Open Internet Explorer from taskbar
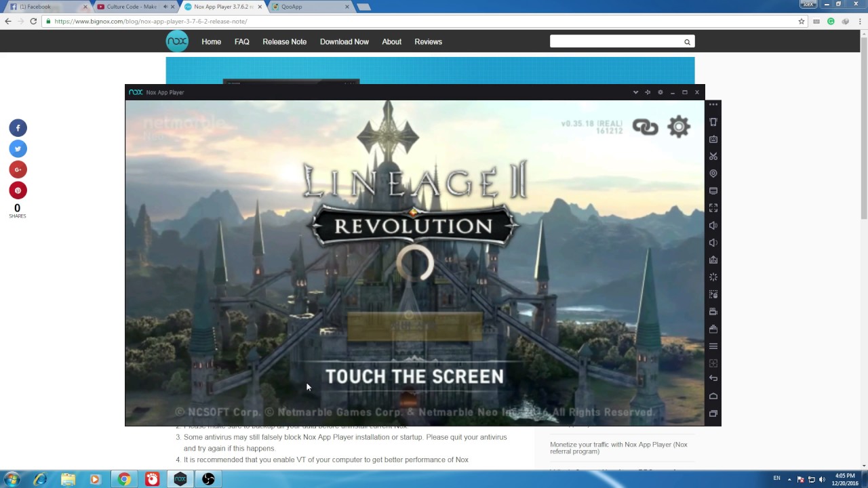The width and height of the screenshot is (868, 488). point(41,479)
